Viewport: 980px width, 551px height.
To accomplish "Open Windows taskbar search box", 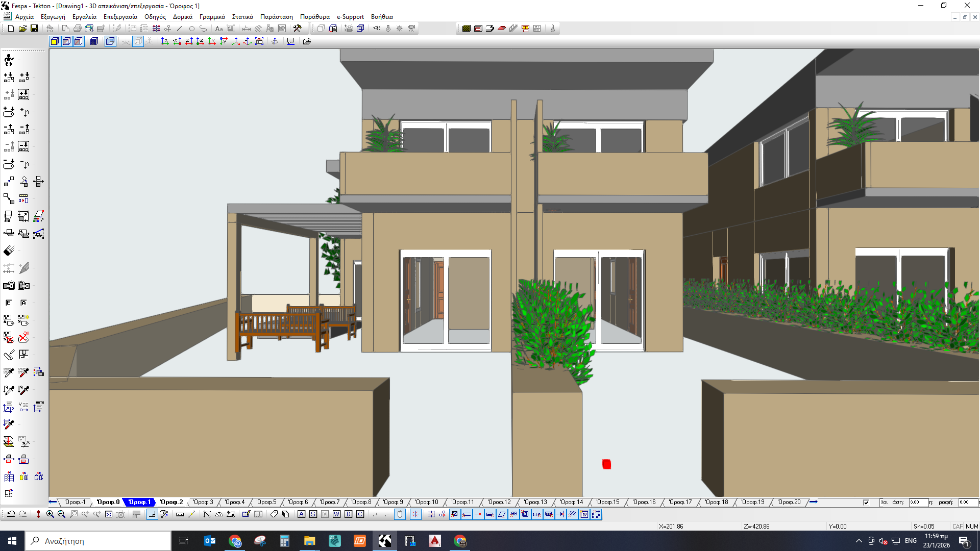I will tap(97, 541).
